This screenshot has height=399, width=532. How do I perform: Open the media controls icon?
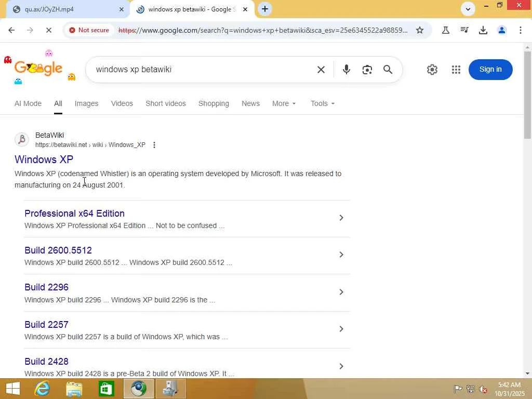[x=464, y=30]
